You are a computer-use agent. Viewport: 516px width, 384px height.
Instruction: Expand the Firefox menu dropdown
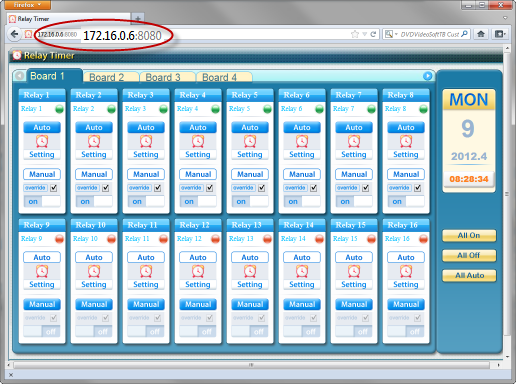pyautogui.click(x=28, y=5)
